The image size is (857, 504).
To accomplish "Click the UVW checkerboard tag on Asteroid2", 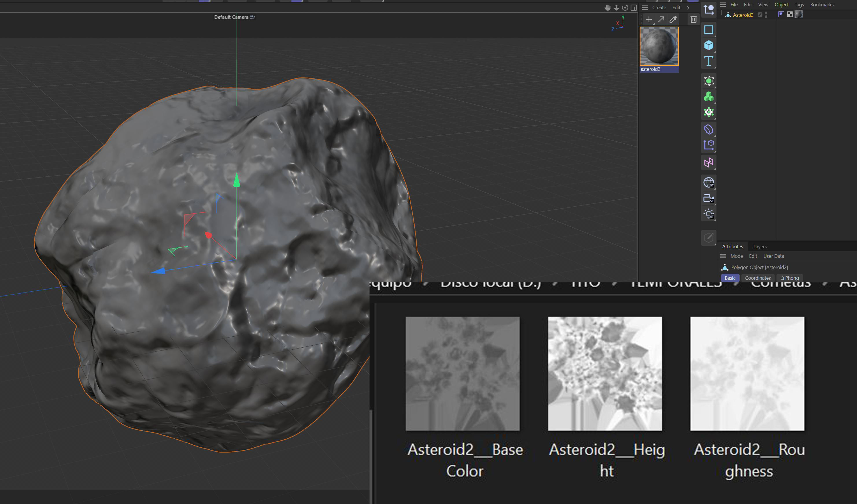I will (790, 14).
